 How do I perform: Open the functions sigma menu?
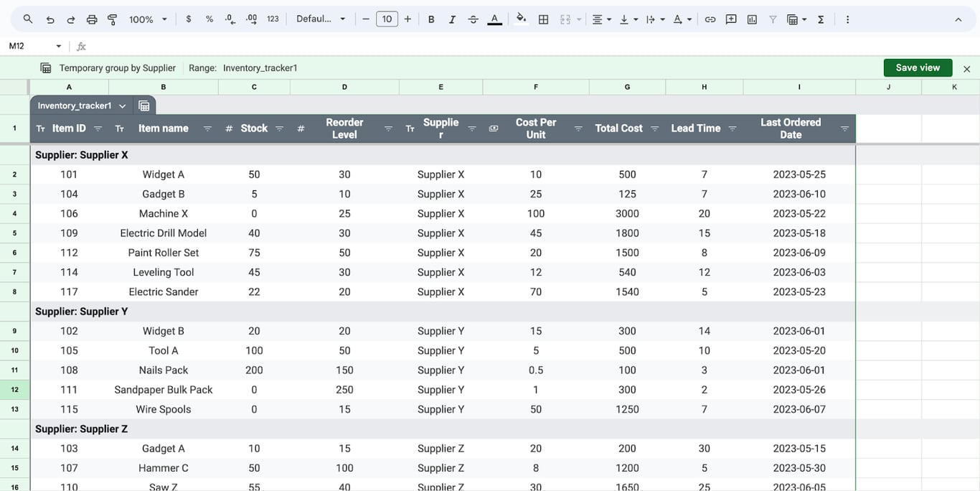pyautogui.click(x=821, y=19)
